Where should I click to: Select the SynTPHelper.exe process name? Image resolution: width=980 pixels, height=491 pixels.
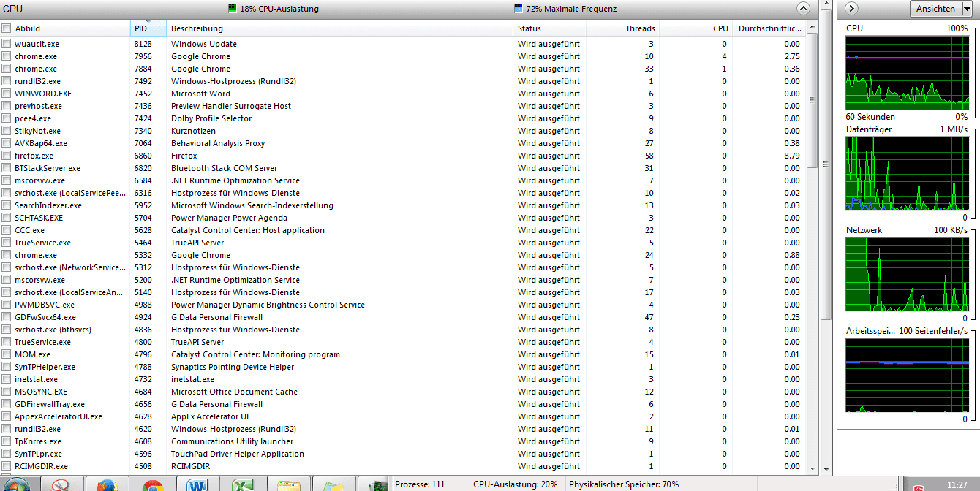click(45, 367)
